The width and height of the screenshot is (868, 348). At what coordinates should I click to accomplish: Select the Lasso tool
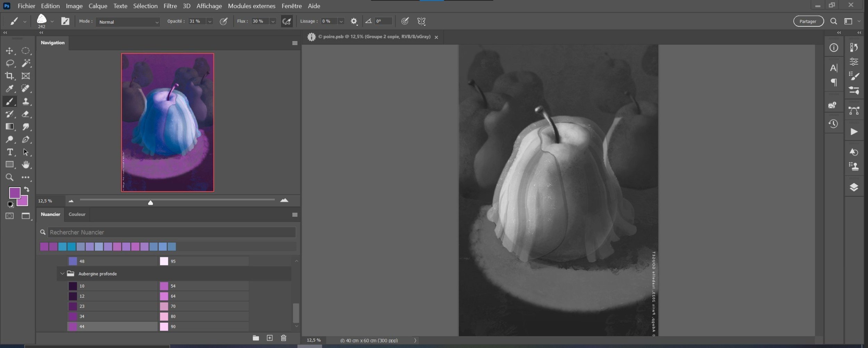coord(9,63)
